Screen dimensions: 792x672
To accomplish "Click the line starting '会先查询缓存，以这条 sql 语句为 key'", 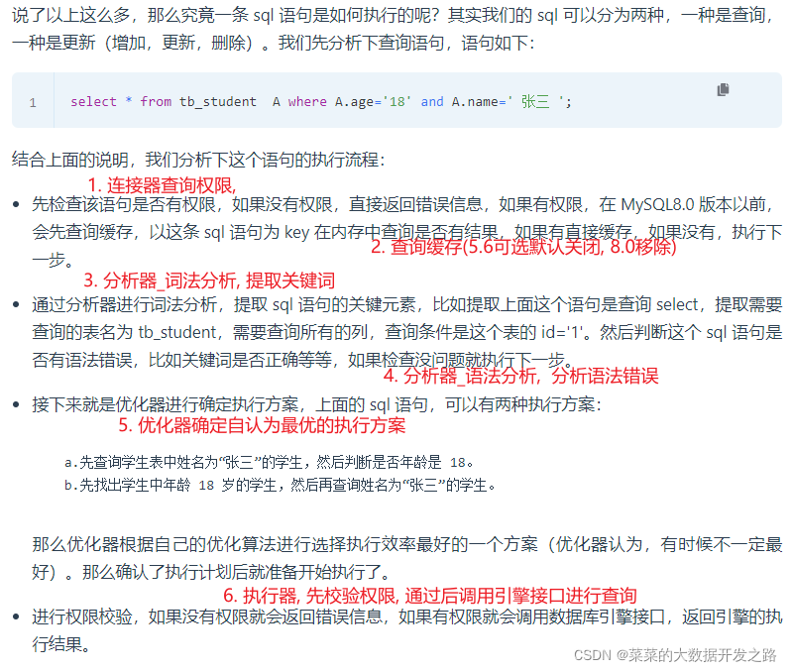I will tap(407, 232).
